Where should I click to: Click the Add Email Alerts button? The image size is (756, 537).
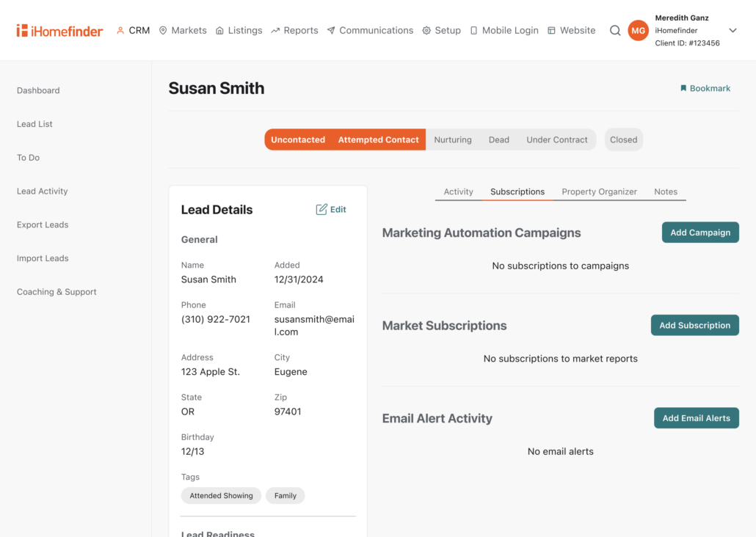pos(696,418)
